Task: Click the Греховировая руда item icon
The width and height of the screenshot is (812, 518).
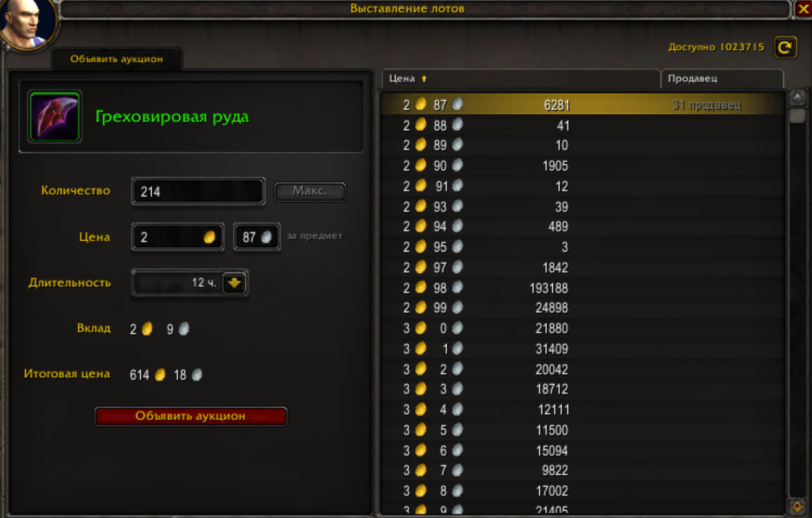Action: pyautogui.click(x=54, y=116)
